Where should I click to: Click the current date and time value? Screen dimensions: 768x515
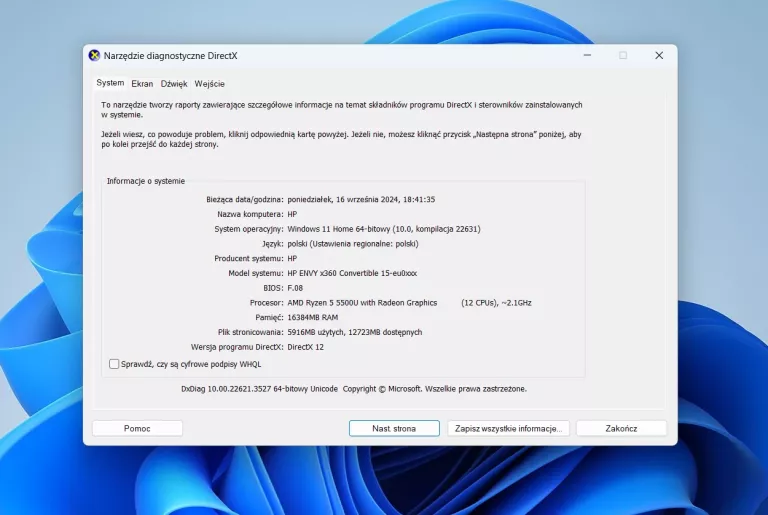click(x=361, y=199)
